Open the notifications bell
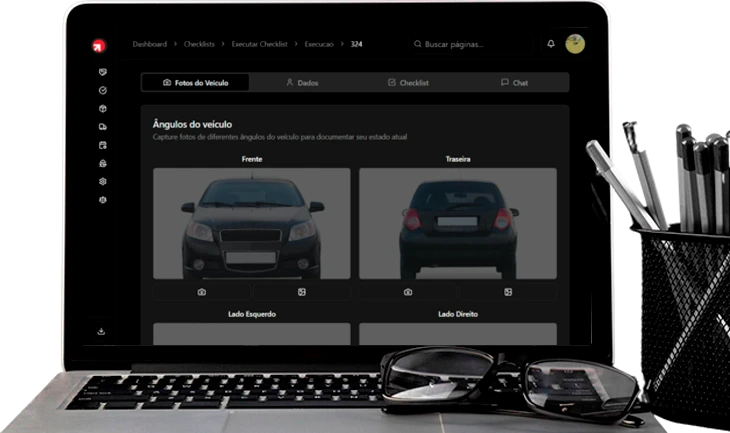Screen dimensions: 730x433 pos(550,44)
